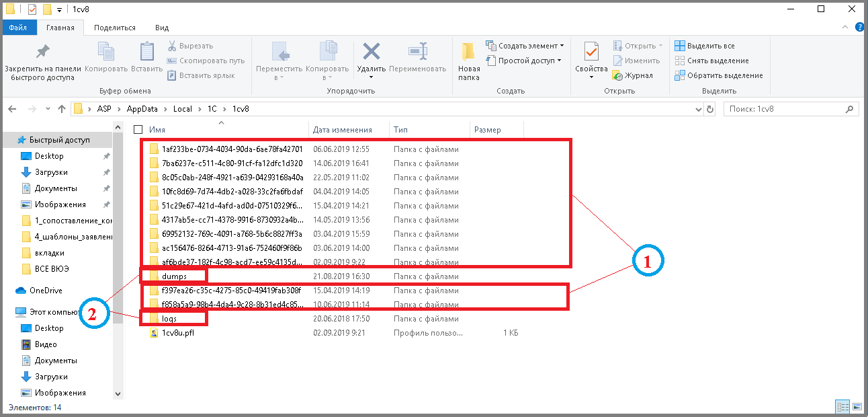Screen dimensions: 868x417
Task: Select folder 1af233be-0734-4034-90da-6ae78fa42701
Action: 232,149
